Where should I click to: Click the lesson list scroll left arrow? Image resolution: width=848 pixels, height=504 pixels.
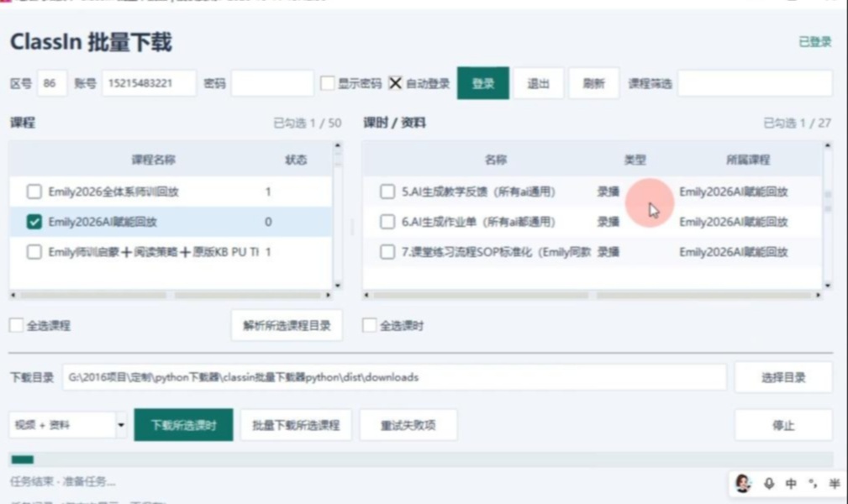click(x=366, y=296)
